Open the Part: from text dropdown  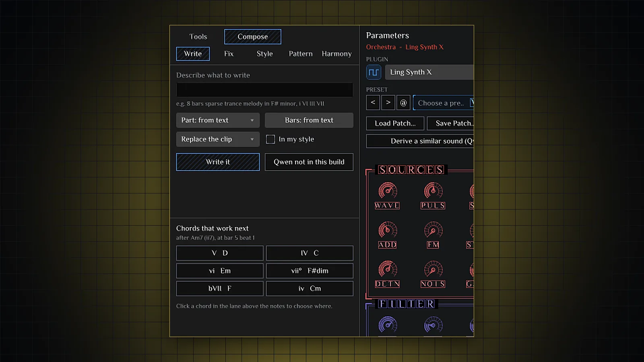click(218, 120)
